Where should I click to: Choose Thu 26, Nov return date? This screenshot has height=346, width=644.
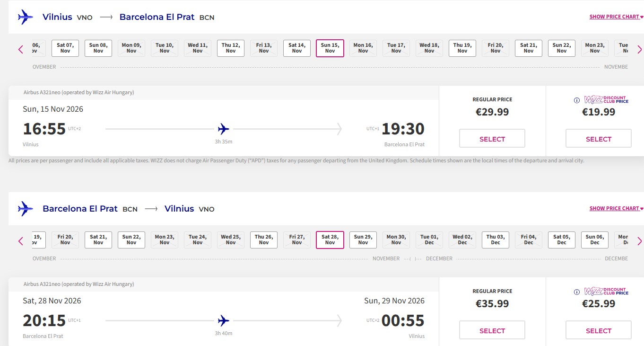point(264,240)
